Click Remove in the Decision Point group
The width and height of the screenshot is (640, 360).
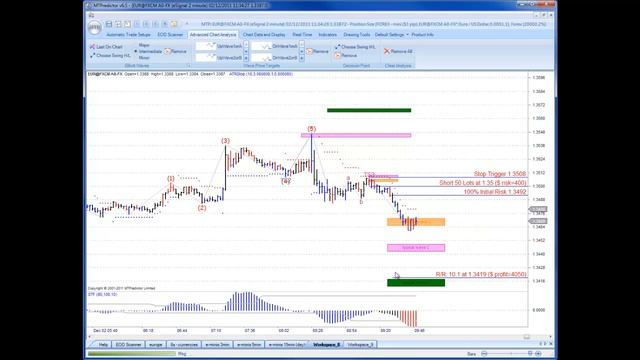pyautogui.click(x=346, y=56)
